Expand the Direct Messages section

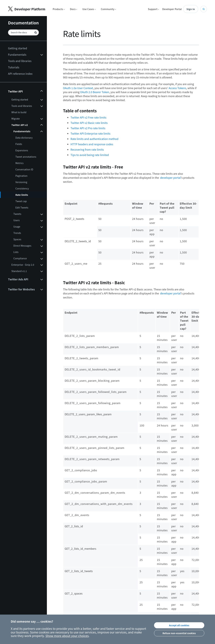coord(42,246)
